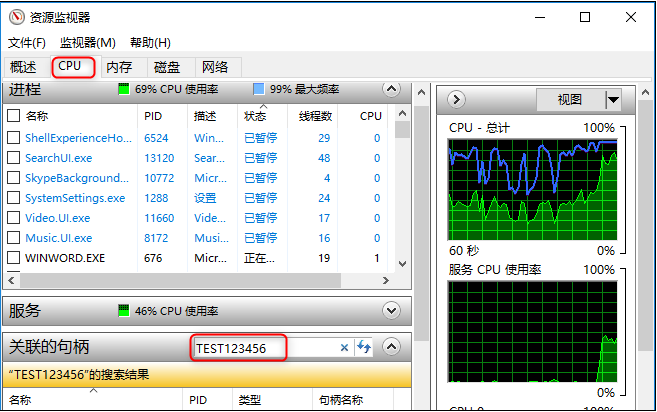Click the CPU - 总计 usage graph

click(532, 190)
